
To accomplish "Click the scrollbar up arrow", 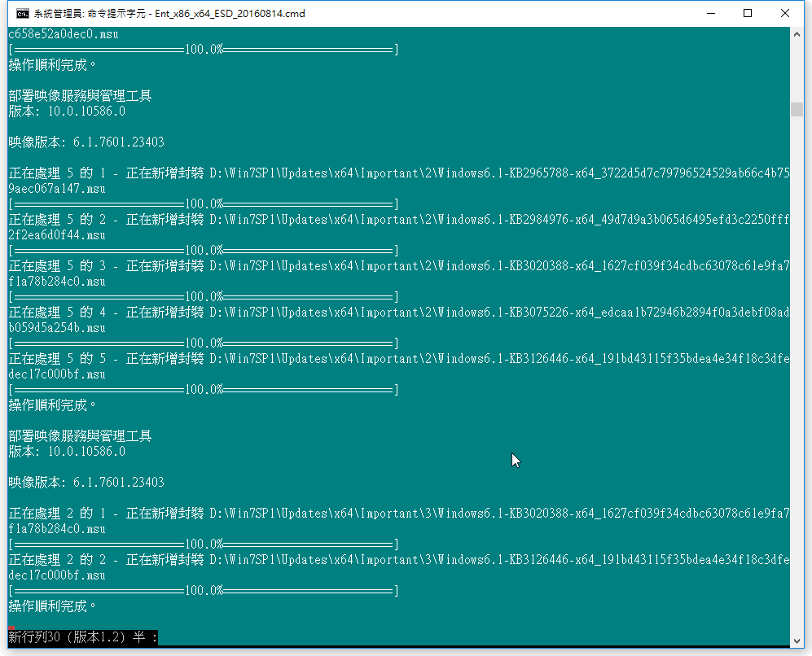I will (797, 34).
